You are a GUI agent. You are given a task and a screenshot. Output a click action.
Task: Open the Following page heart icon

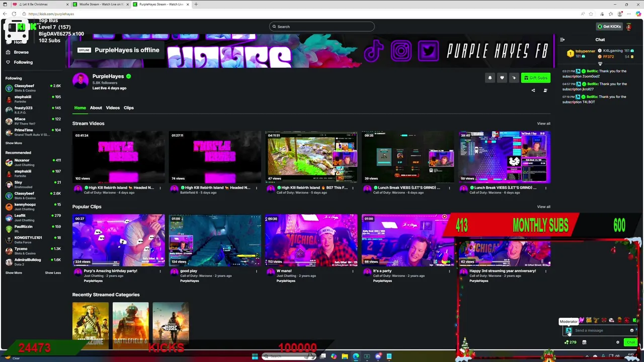click(x=8, y=62)
